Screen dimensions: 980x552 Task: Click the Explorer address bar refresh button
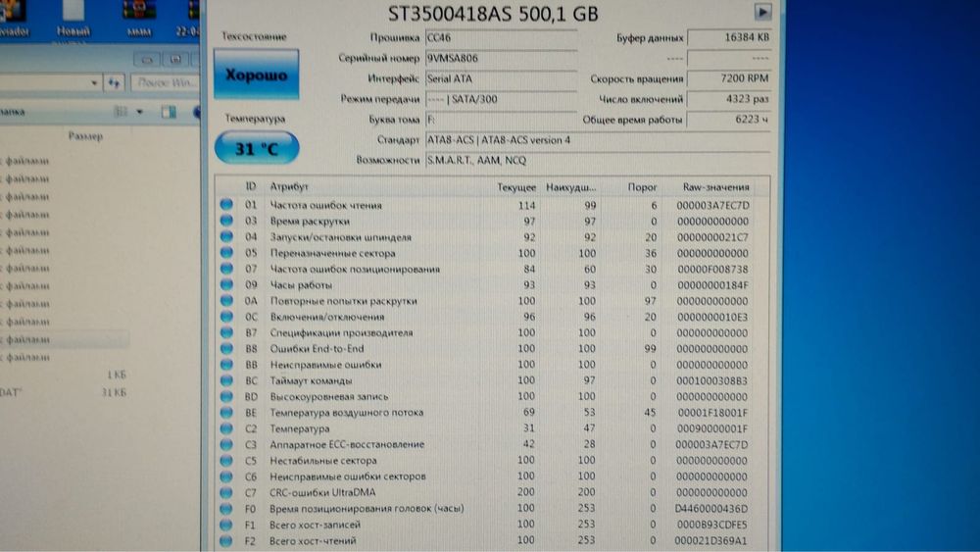coord(114,82)
